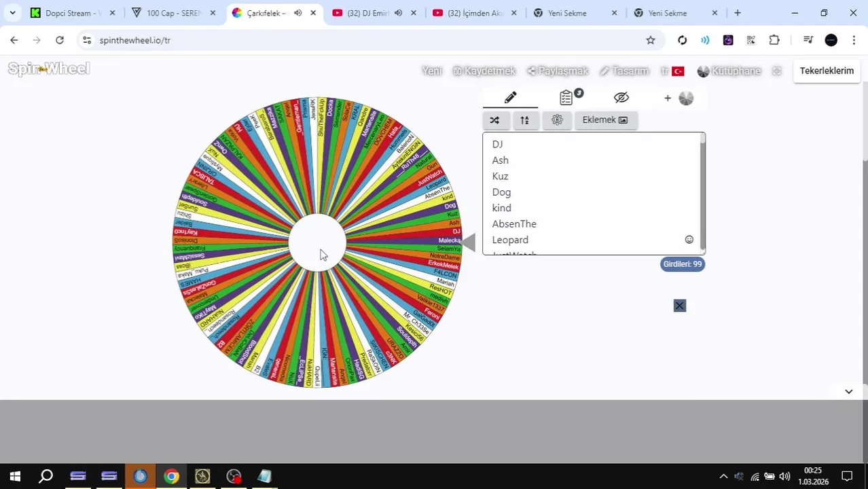
Task: Spin the wheel by its center hub
Action: [317, 242]
